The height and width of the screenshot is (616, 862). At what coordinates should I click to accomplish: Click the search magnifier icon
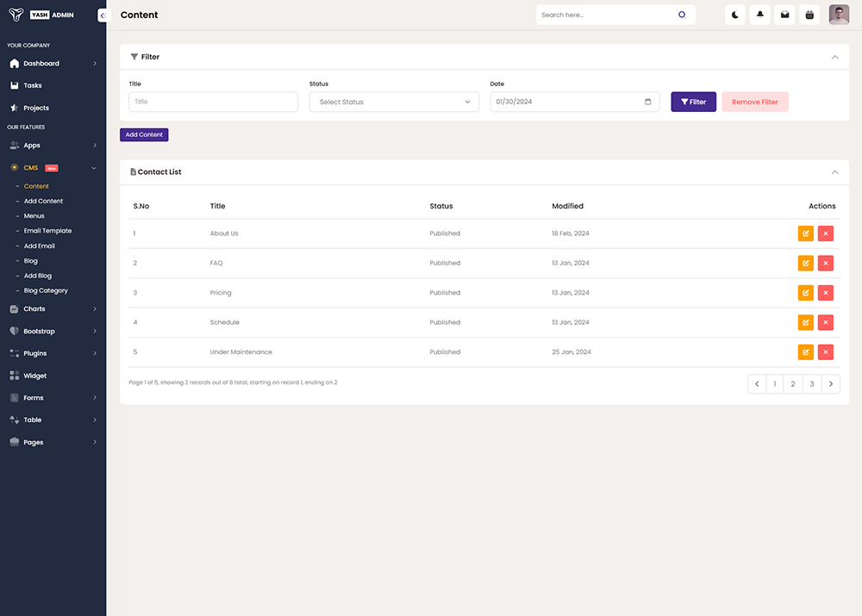tap(682, 15)
